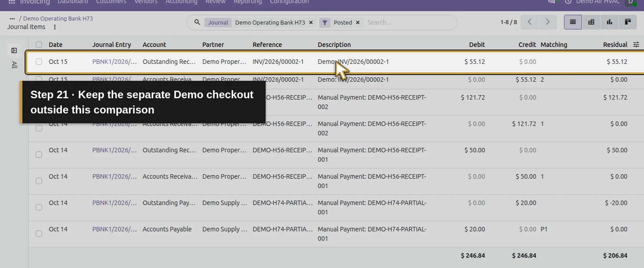The height and width of the screenshot is (268, 644).
Task: Open journal entry link for debit $50.00 row
Action: pyautogui.click(x=114, y=150)
